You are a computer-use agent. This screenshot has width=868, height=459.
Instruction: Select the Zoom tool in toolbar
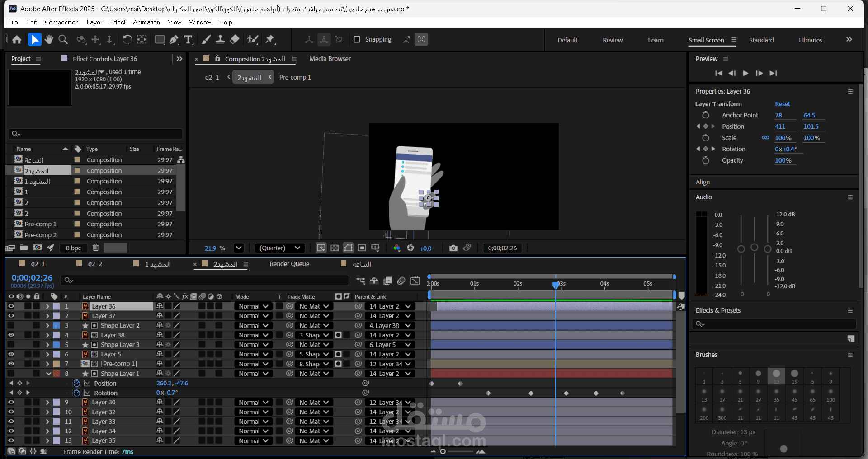(63, 40)
